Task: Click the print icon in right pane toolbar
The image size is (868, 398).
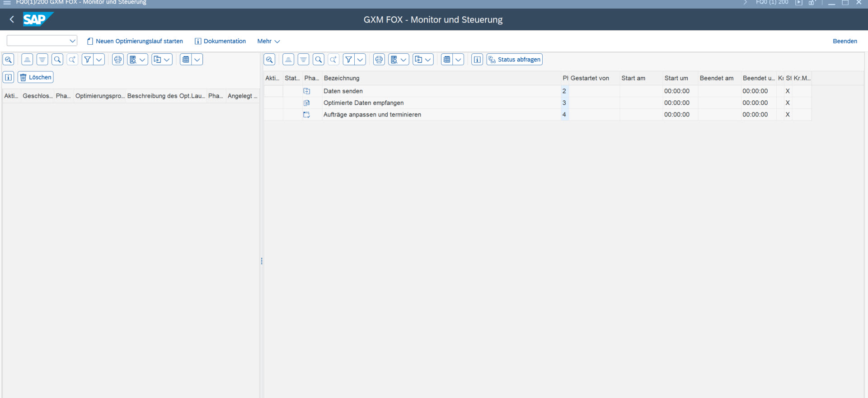Action: point(379,60)
